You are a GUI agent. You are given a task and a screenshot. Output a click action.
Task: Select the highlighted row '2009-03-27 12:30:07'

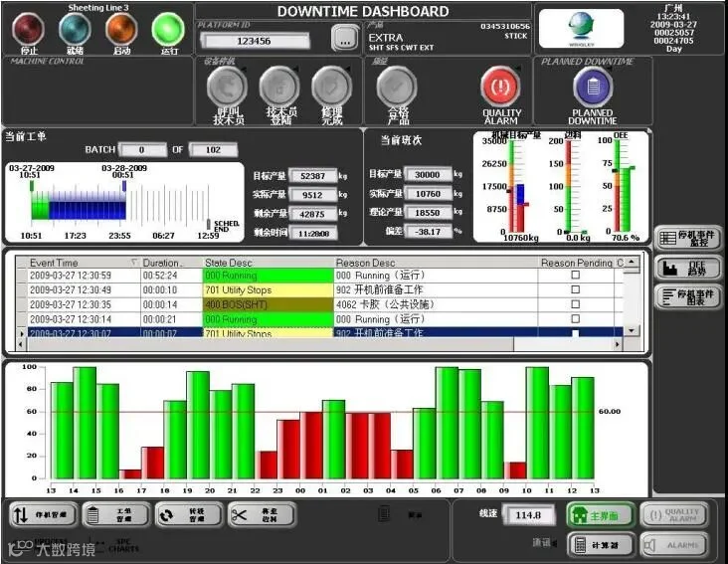point(325,333)
